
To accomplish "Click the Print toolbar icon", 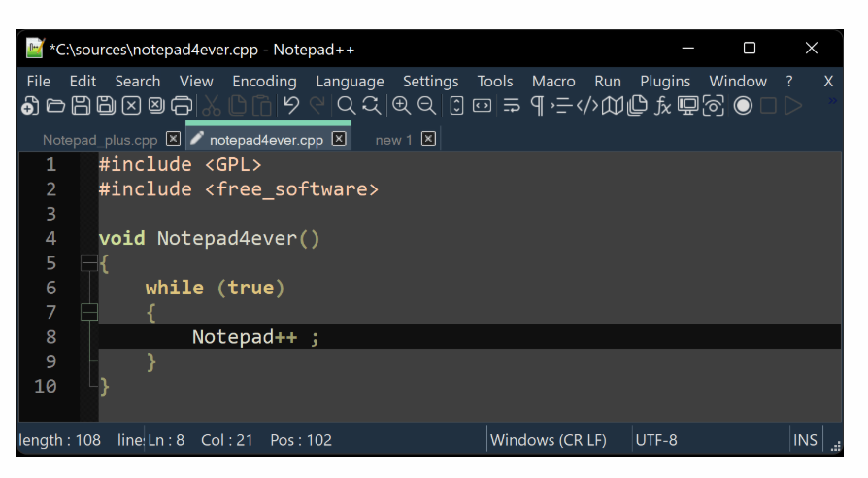I will click(x=182, y=106).
